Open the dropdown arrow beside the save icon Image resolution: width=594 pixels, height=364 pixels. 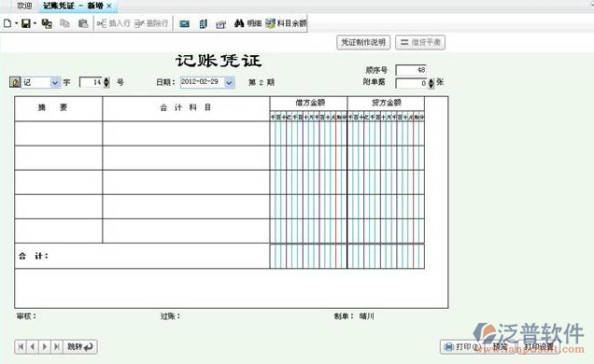coord(35,23)
